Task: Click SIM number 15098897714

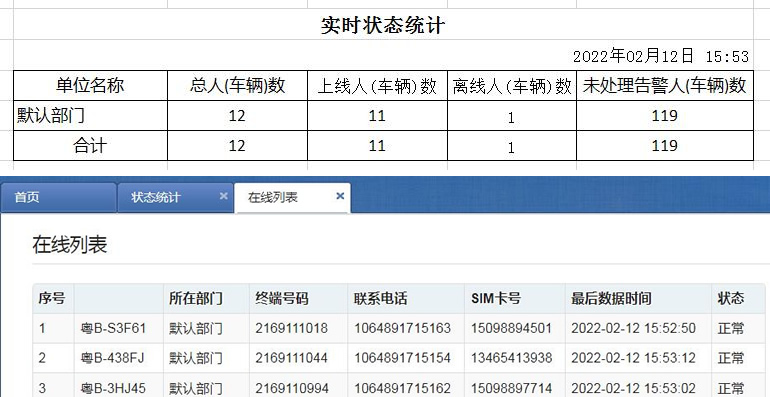Action: 511,388
